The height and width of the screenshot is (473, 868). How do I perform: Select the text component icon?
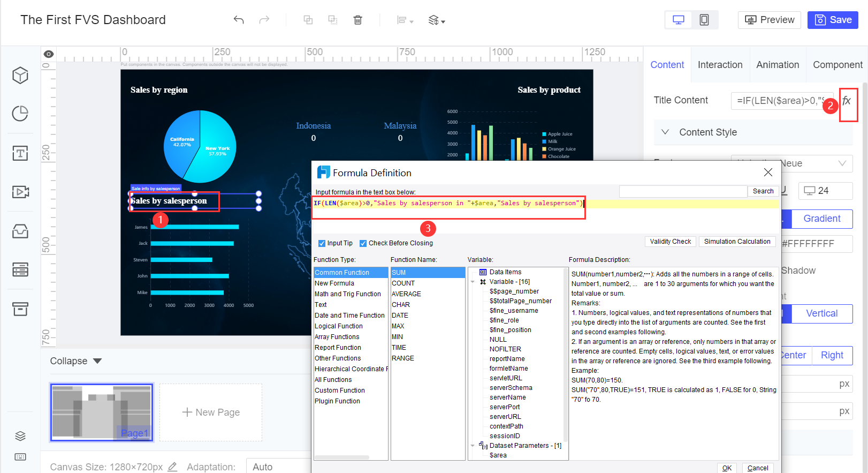[x=20, y=153]
